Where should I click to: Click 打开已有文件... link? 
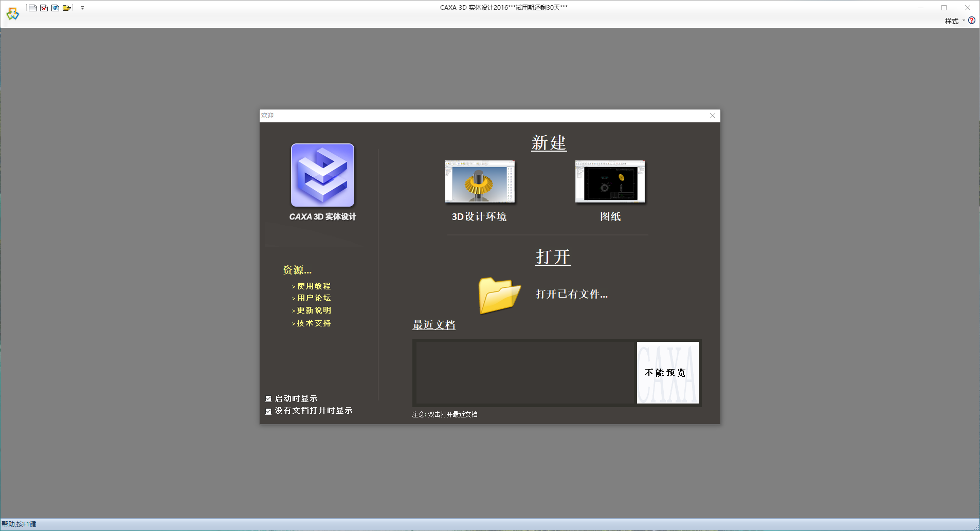pos(572,294)
